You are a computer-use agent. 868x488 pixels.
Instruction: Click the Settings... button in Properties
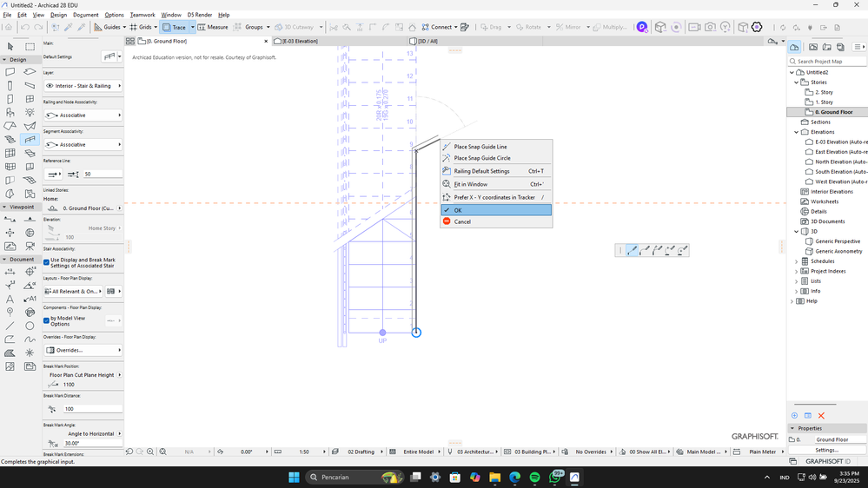(827, 450)
